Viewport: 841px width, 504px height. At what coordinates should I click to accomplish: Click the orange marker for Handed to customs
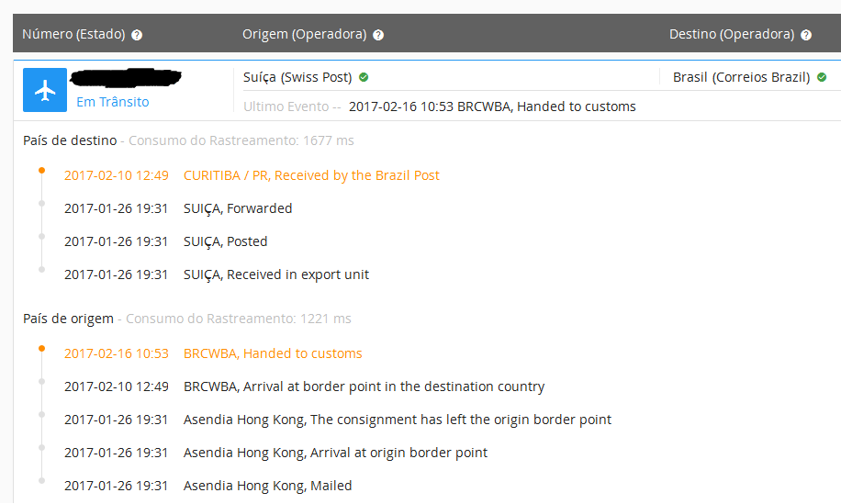[41, 348]
